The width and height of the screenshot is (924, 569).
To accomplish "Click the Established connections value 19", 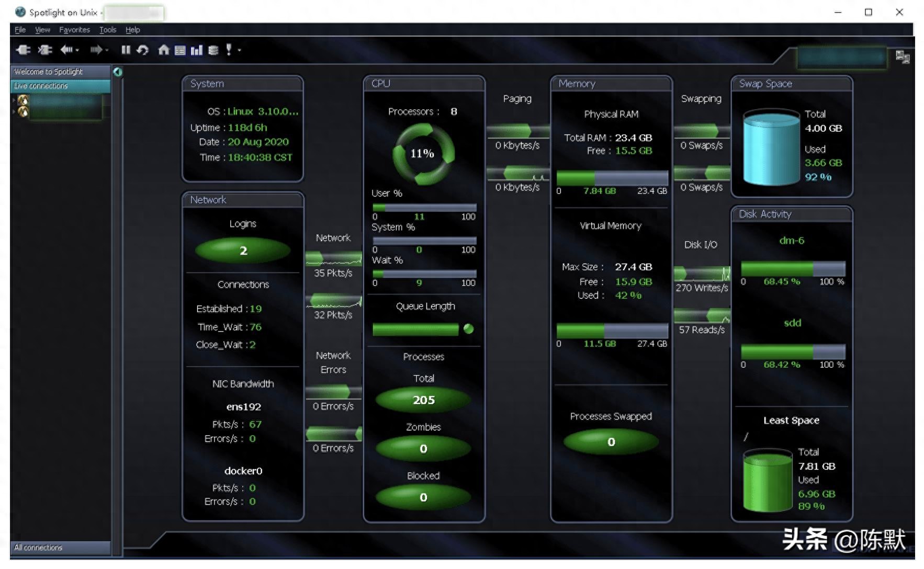I will coord(255,309).
